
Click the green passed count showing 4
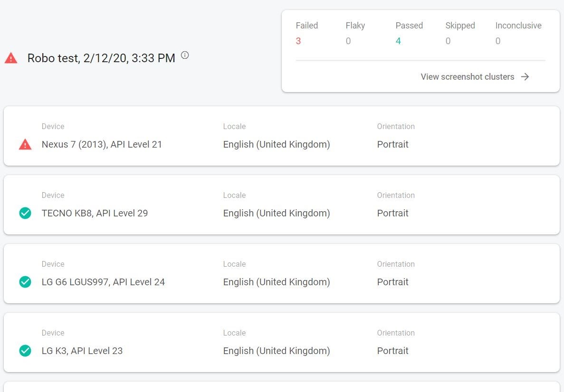[x=398, y=41]
